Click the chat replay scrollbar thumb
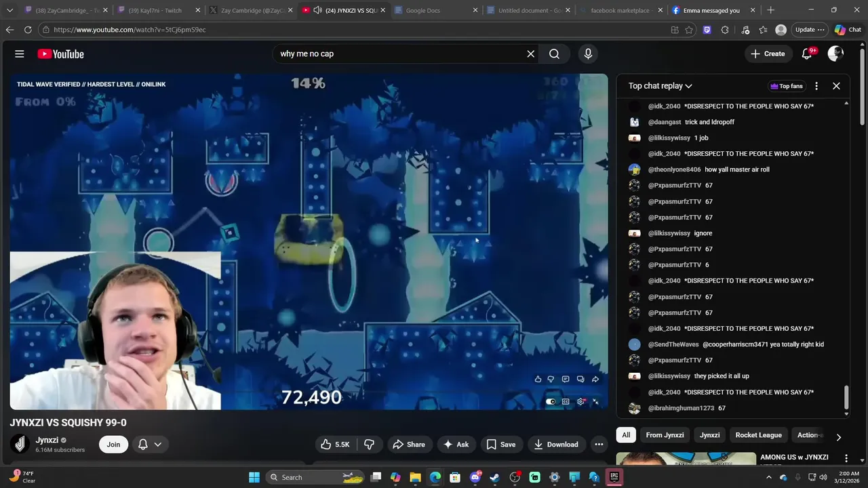This screenshot has height=488, width=868. 846,398
